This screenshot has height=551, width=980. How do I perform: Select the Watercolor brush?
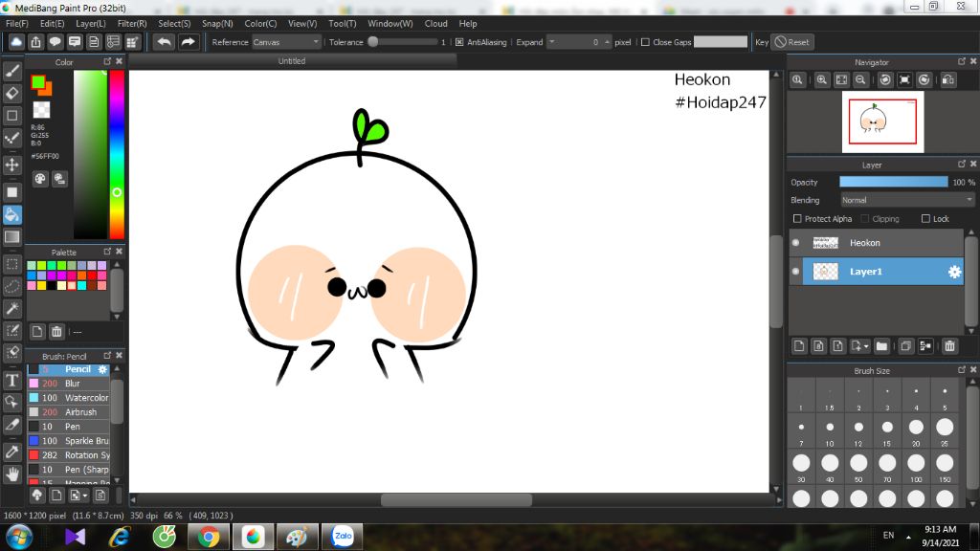click(86, 398)
